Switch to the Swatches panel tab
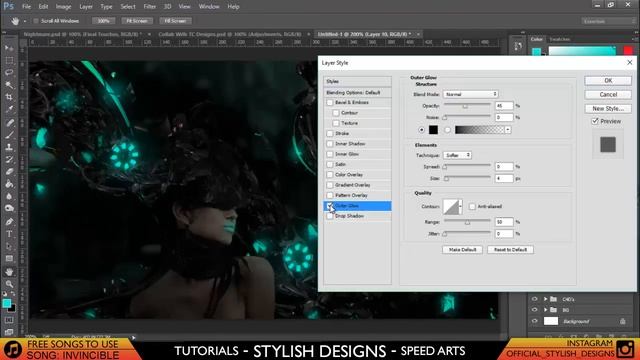The height and width of the screenshot is (360, 640). [x=560, y=39]
